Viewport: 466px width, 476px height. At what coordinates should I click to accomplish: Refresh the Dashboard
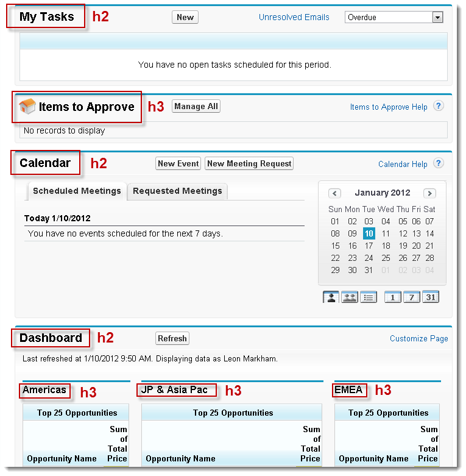[172, 338]
